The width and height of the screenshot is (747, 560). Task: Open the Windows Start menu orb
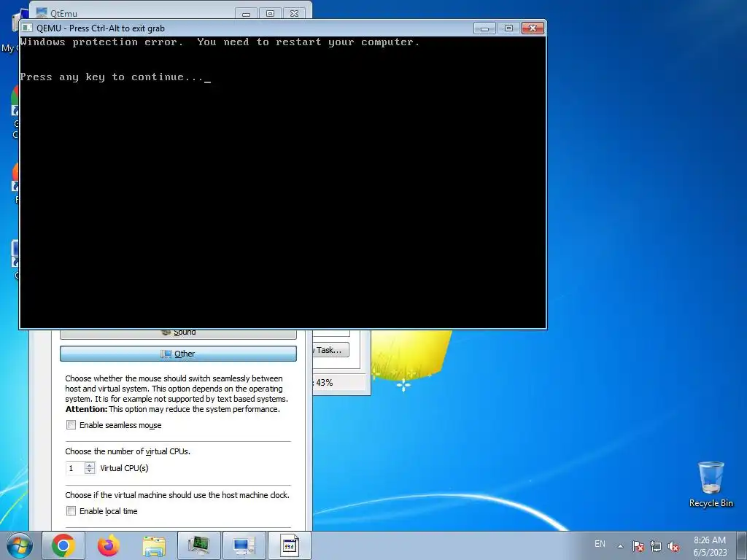[20, 545]
